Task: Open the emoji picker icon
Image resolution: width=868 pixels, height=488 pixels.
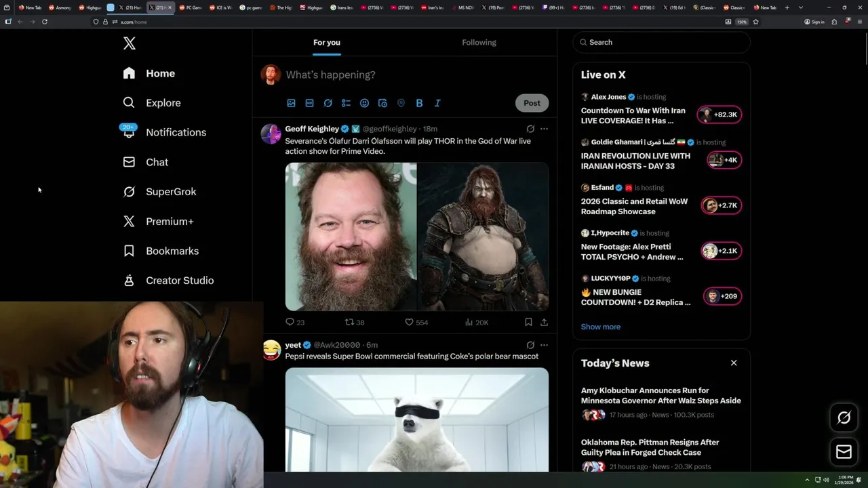Action: [364, 103]
